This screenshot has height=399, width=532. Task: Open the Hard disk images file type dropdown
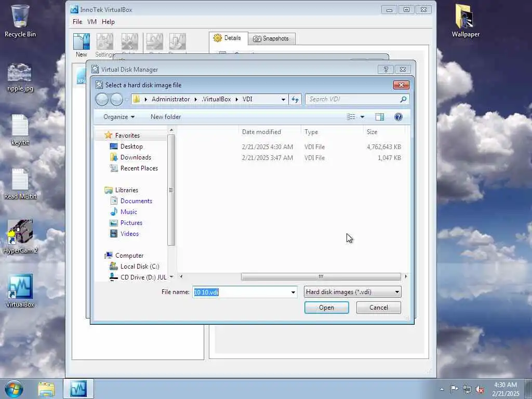click(353, 292)
